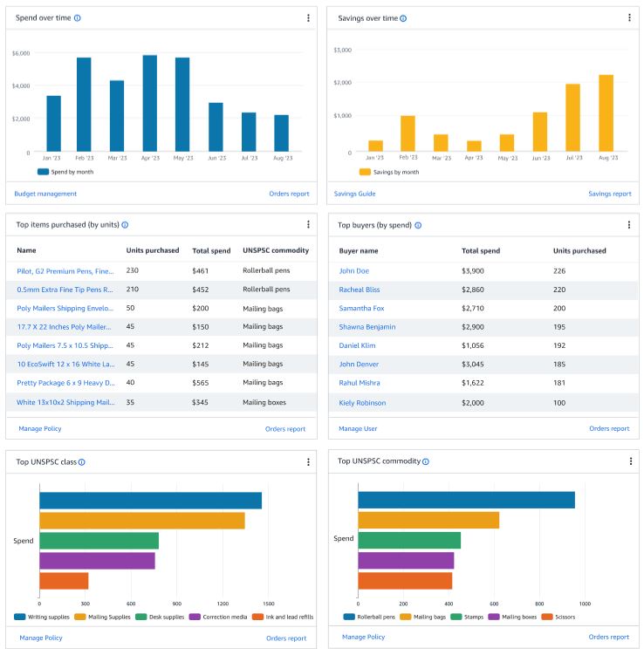Click Buyer name column header
The width and height of the screenshot is (644, 655).
[359, 250]
